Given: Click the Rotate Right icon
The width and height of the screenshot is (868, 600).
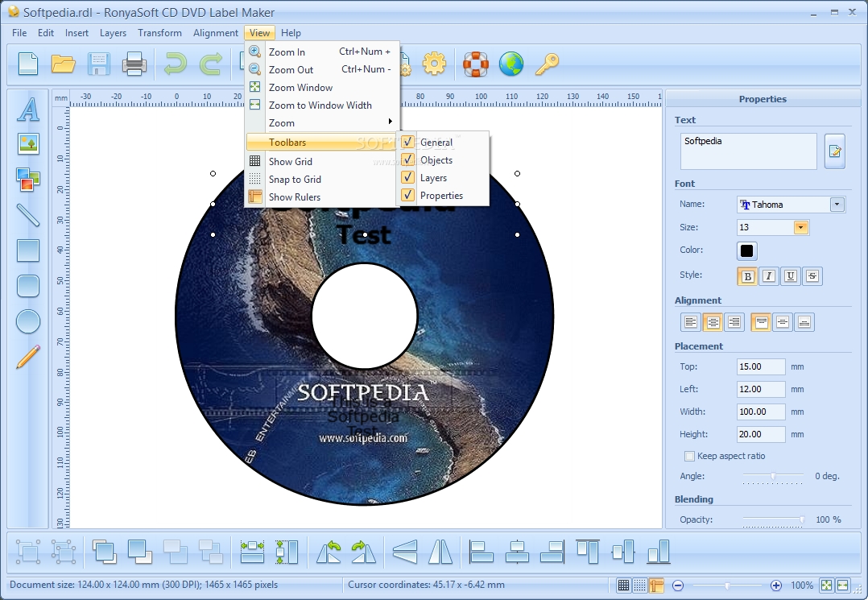Looking at the screenshot, I should tap(364, 552).
